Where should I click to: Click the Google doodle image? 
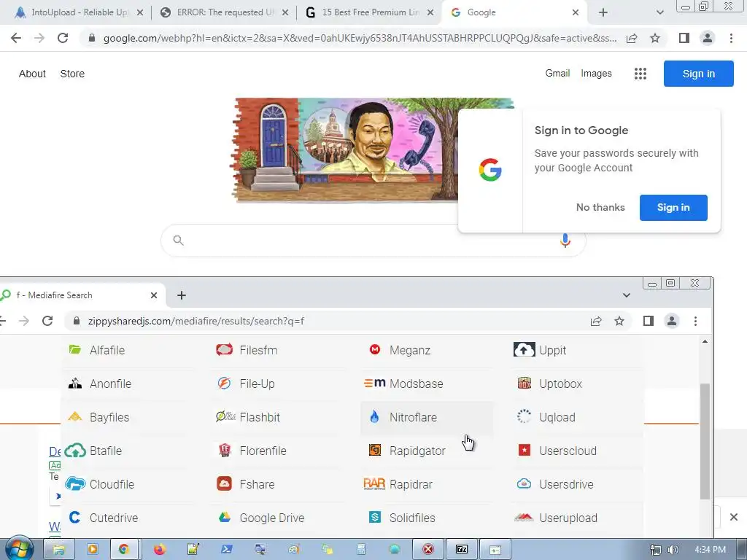[347, 150]
